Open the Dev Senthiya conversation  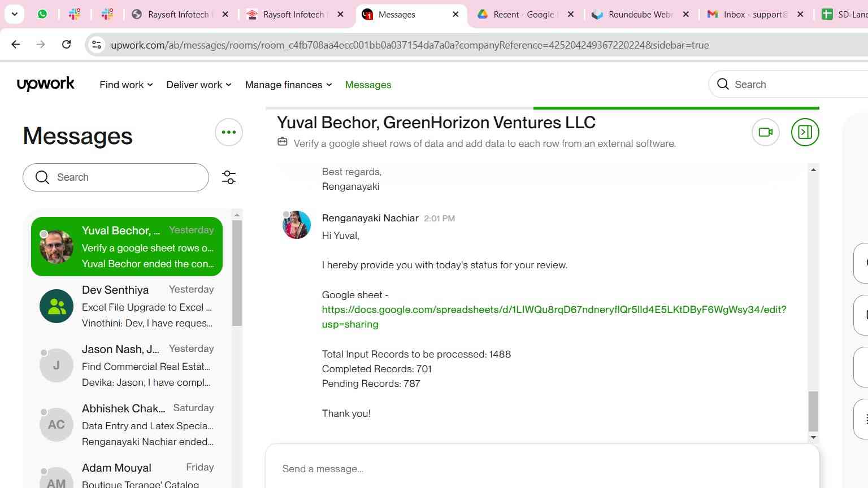127,306
